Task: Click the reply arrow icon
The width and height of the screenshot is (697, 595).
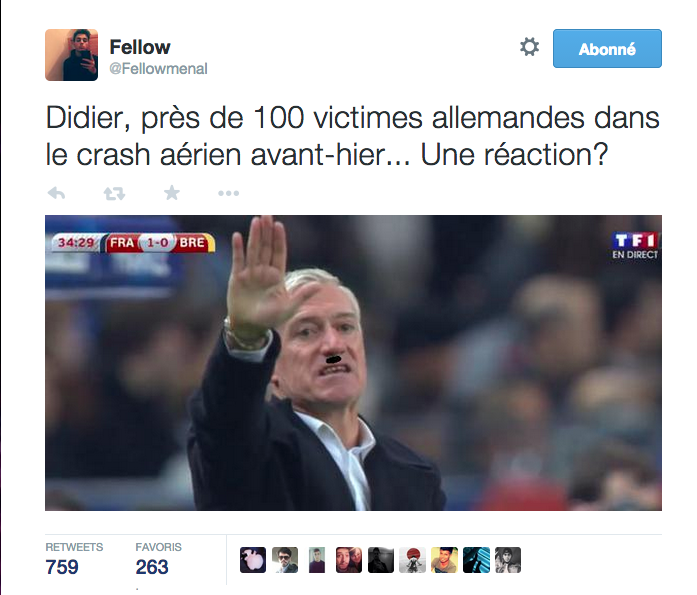Action: point(56,193)
